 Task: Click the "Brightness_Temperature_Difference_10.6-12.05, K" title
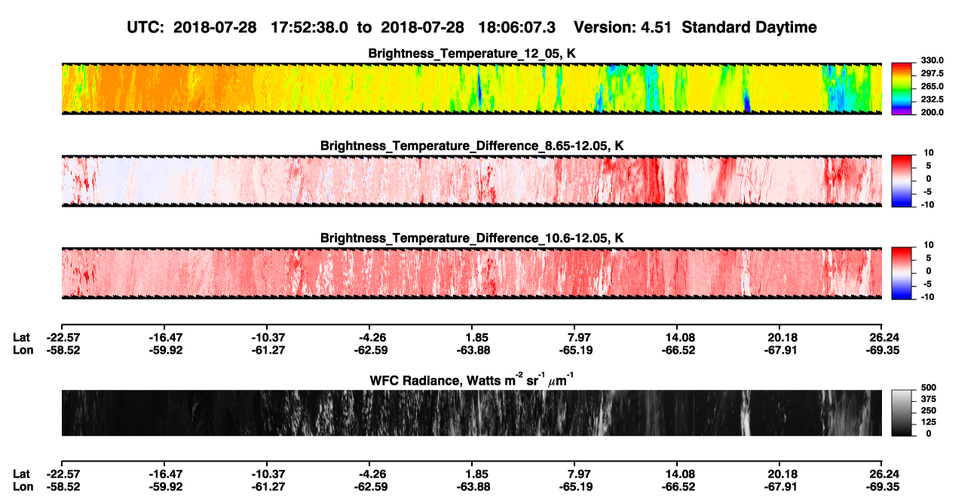472,238
